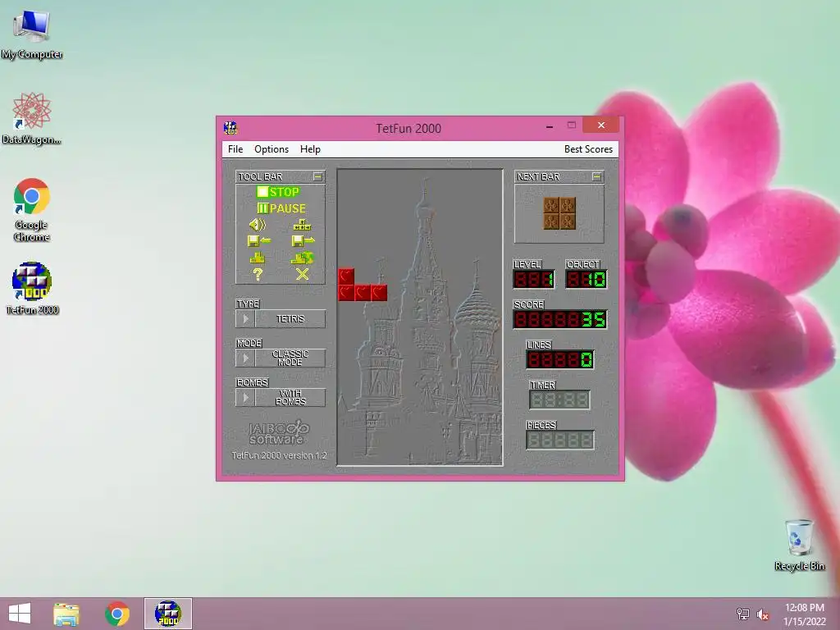This screenshot has height=630, width=840.
Task: Open the File menu
Action: tap(235, 149)
